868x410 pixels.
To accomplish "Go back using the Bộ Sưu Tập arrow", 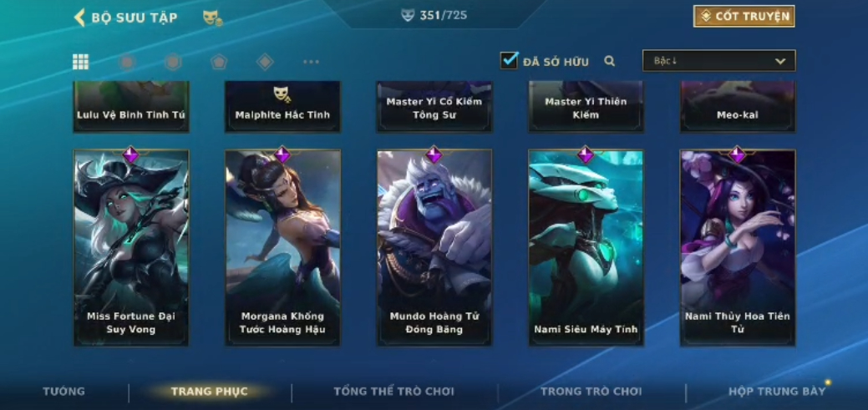I will click(79, 18).
